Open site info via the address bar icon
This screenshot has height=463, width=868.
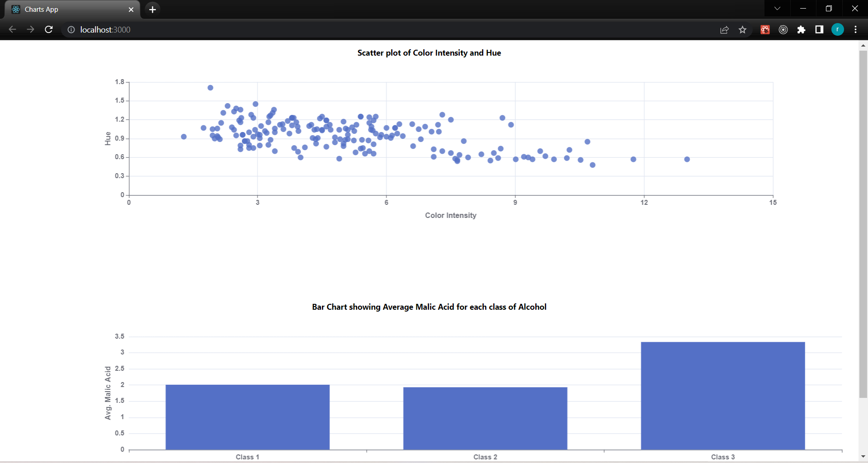[x=71, y=30]
